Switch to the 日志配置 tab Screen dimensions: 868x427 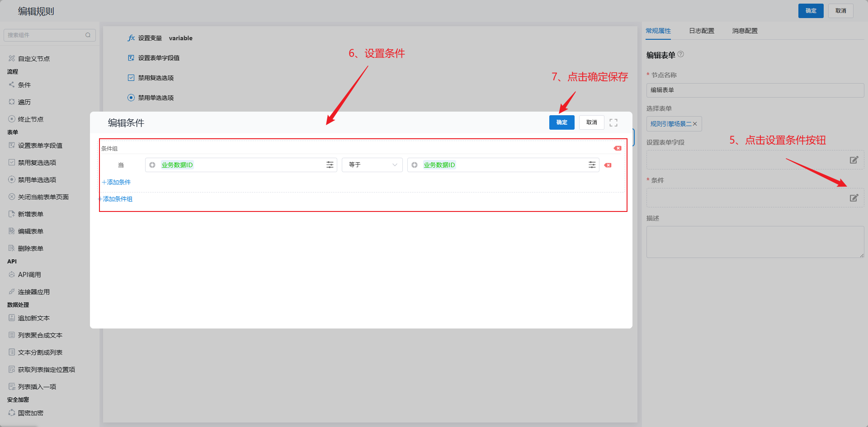tap(701, 31)
